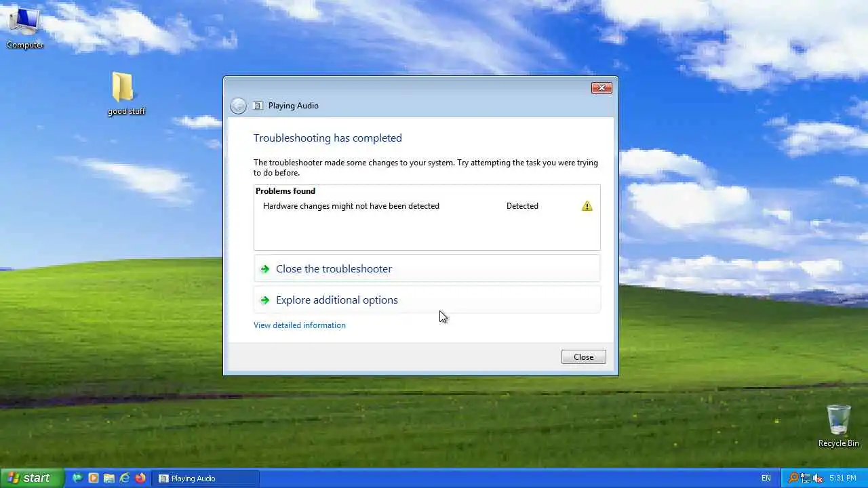Open the Start menu

(32, 478)
